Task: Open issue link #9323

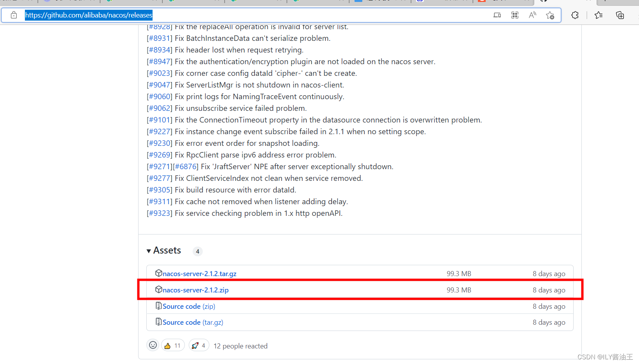Action: pos(160,213)
